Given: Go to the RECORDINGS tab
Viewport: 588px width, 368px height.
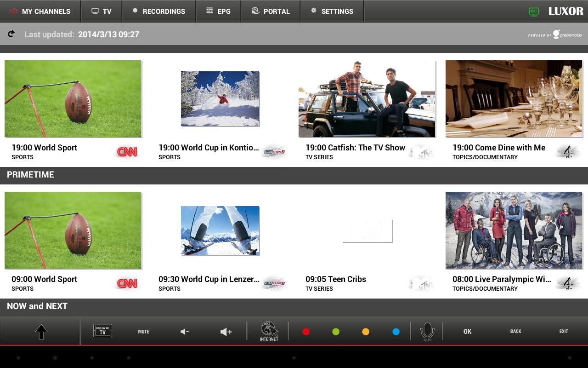Looking at the screenshot, I should 159,11.
